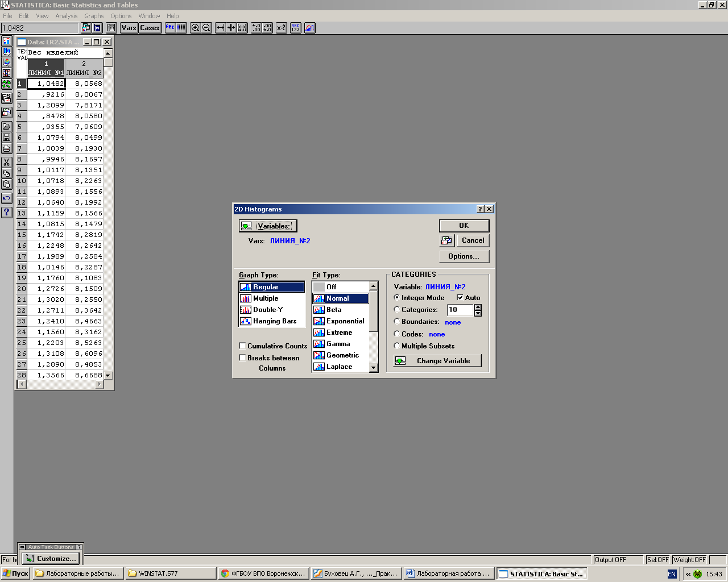Click the paste clipboard sidebar icon
This screenshot has height=582, width=728.
tap(7, 184)
